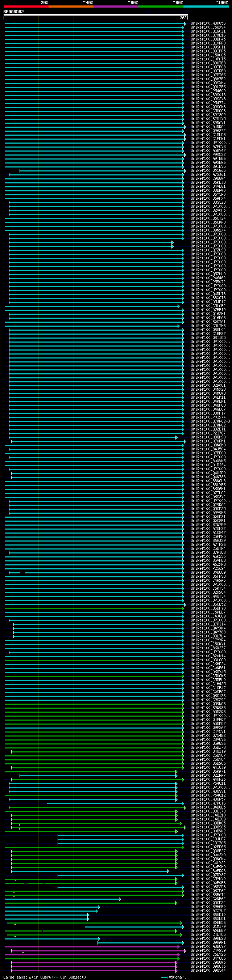The width and height of the screenshot is (232, 980).
Task: Select the UniRef100_B4NX28 label
Action: (x=208, y=389)
